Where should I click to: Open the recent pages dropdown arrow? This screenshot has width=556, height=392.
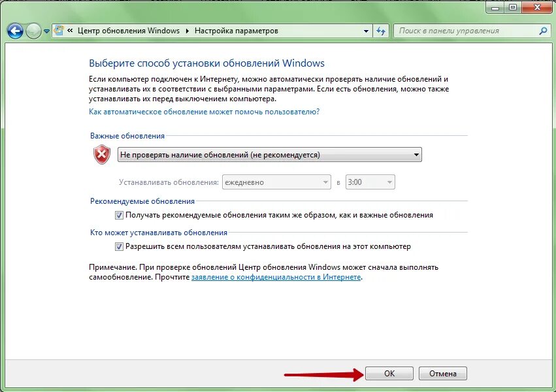click(x=46, y=31)
